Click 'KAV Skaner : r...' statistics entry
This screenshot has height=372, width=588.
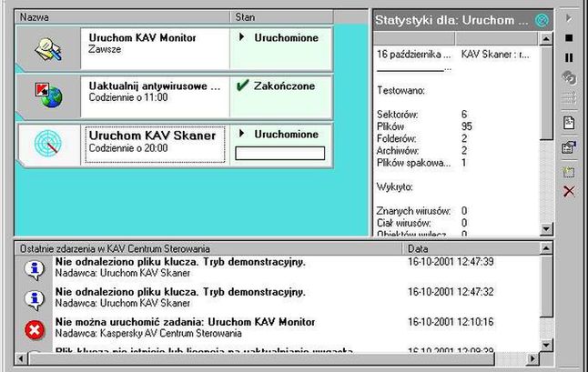(495, 55)
